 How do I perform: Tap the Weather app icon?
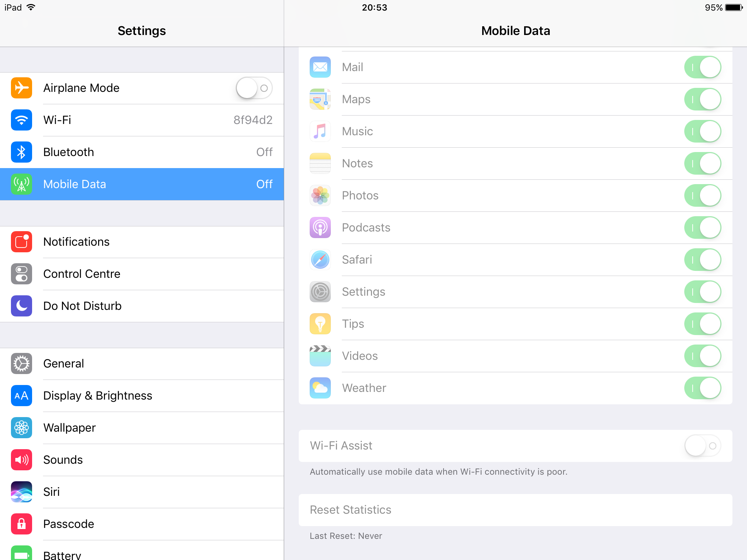(x=320, y=388)
